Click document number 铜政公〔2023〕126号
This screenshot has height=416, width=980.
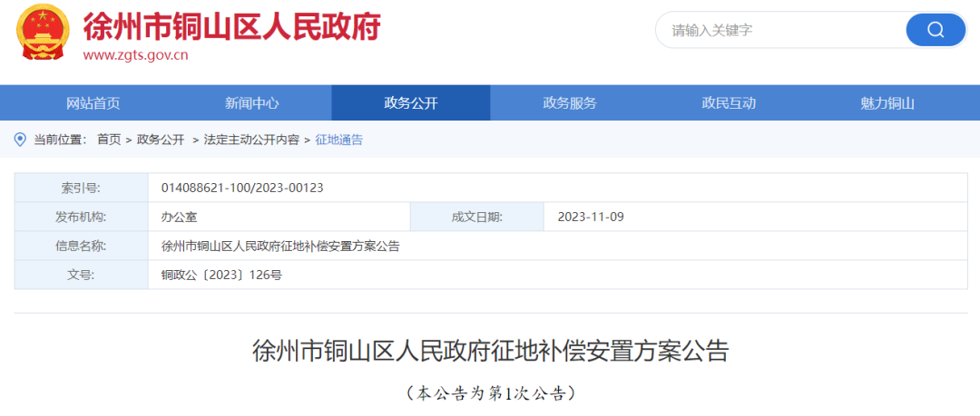pyautogui.click(x=222, y=275)
